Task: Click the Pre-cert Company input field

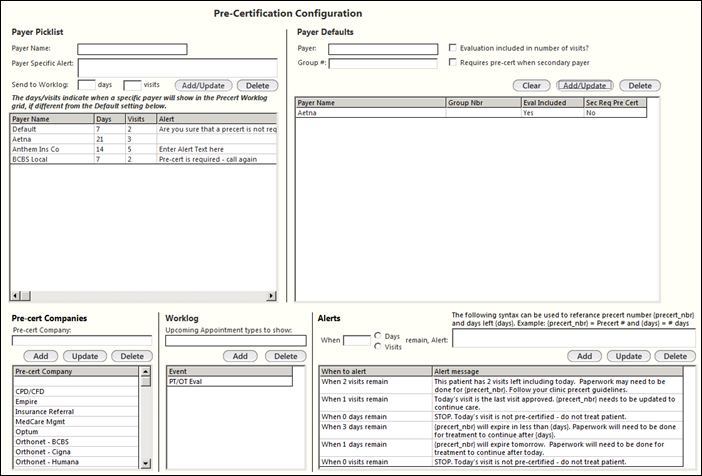Action: pyautogui.click(x=82, y=340)
